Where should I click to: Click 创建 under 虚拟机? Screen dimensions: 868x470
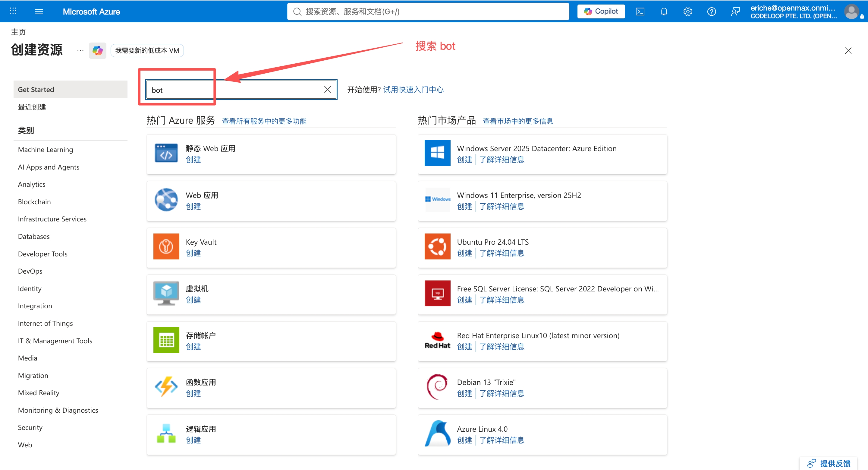click(193, 300)
